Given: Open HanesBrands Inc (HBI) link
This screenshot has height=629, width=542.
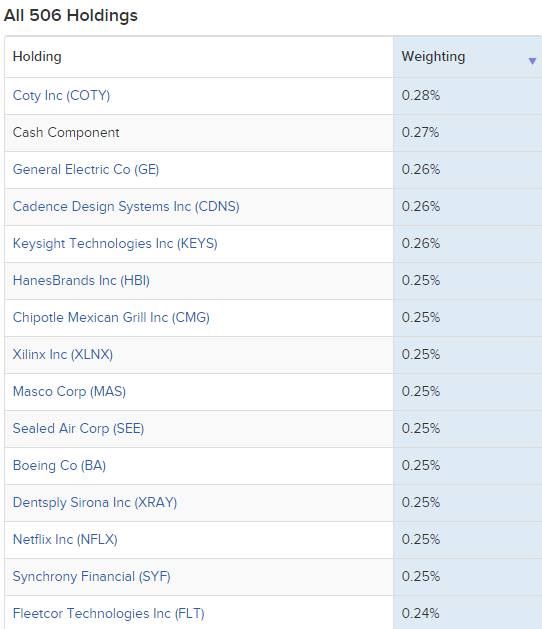Looking at the screenshot, I should coord(81,280).
